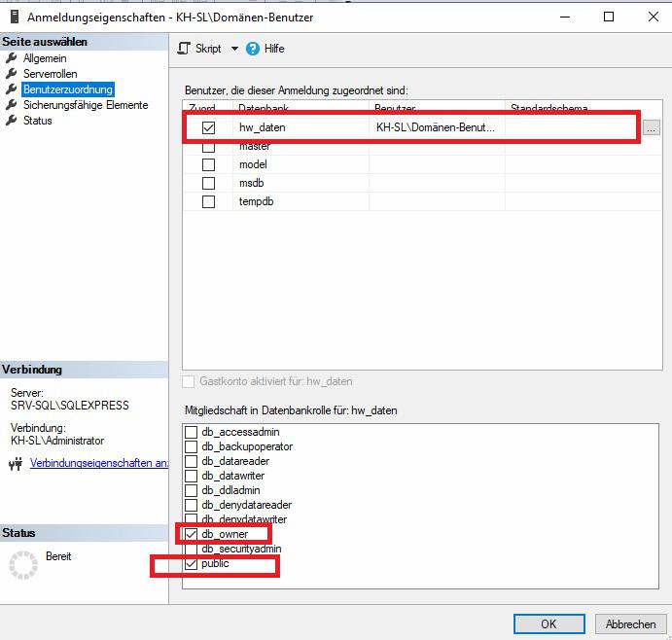The image size is (672, 640).
Task: Switch to the Serverrollen page
Action: click(51, 74)
